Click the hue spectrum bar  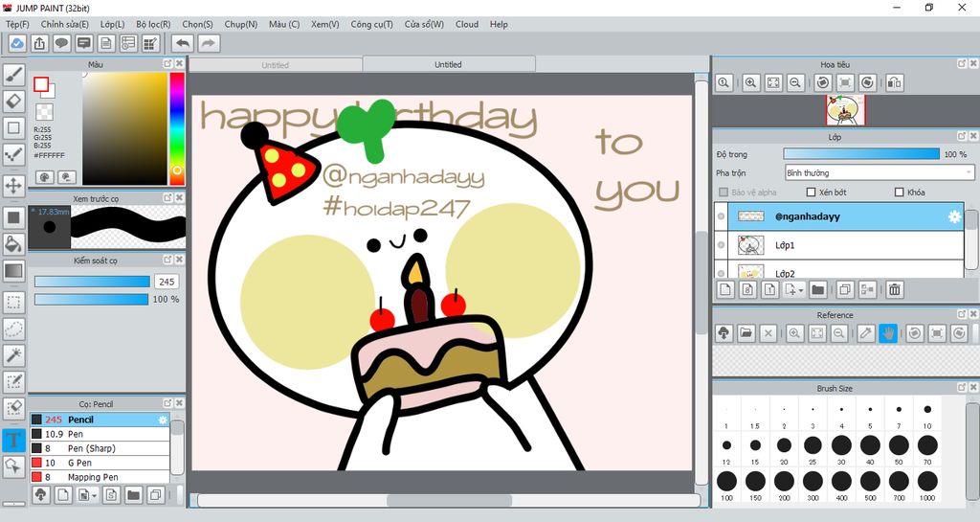177,128
